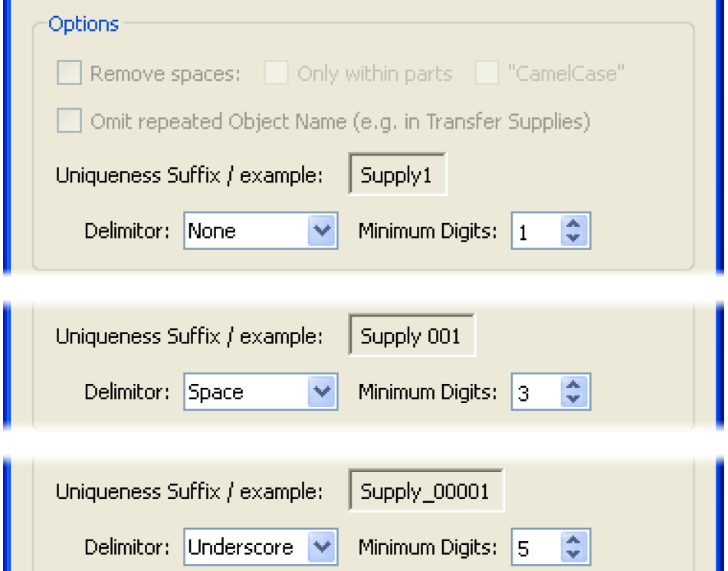Click the Minimum Digits field containing 3
The width and height of the screenshot is (728, 571).
(x=536, y=392)
